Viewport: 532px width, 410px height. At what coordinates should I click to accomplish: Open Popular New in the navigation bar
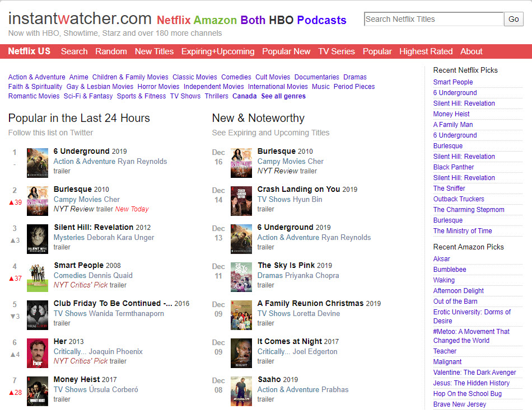286,51
